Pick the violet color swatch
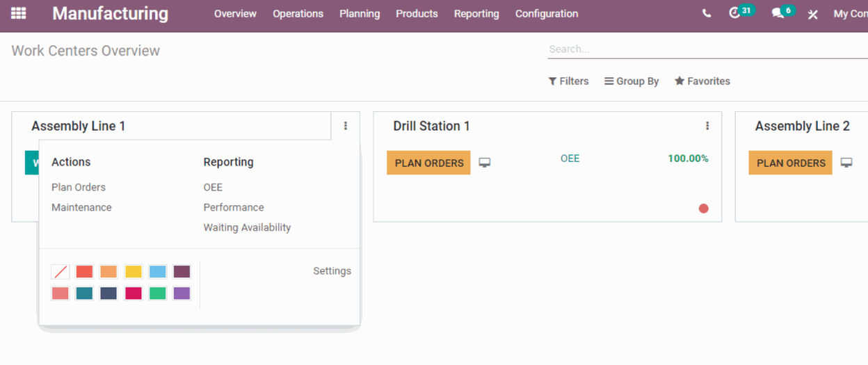Screen dimensions: 868x365 coord(182,293)
